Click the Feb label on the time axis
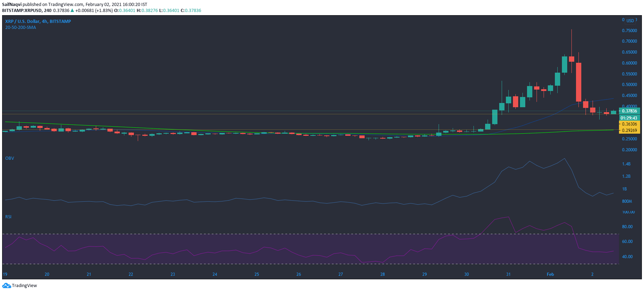This screenshot has height=292, width=644. tap(550, 274)
